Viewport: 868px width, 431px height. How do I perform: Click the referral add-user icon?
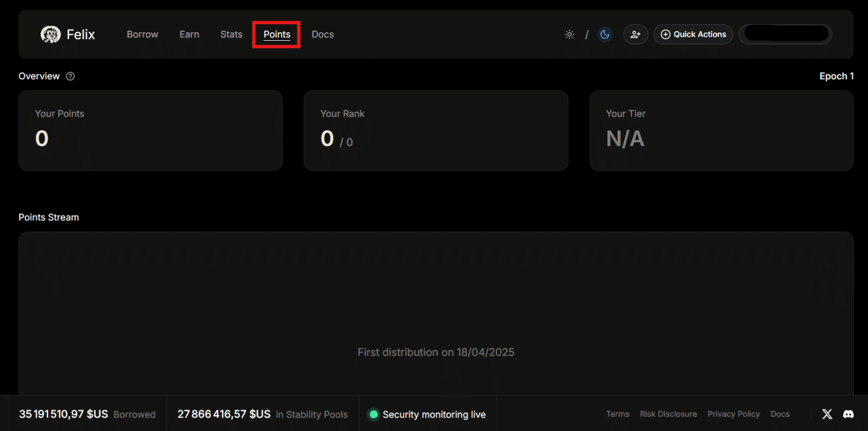pos(635,34)
